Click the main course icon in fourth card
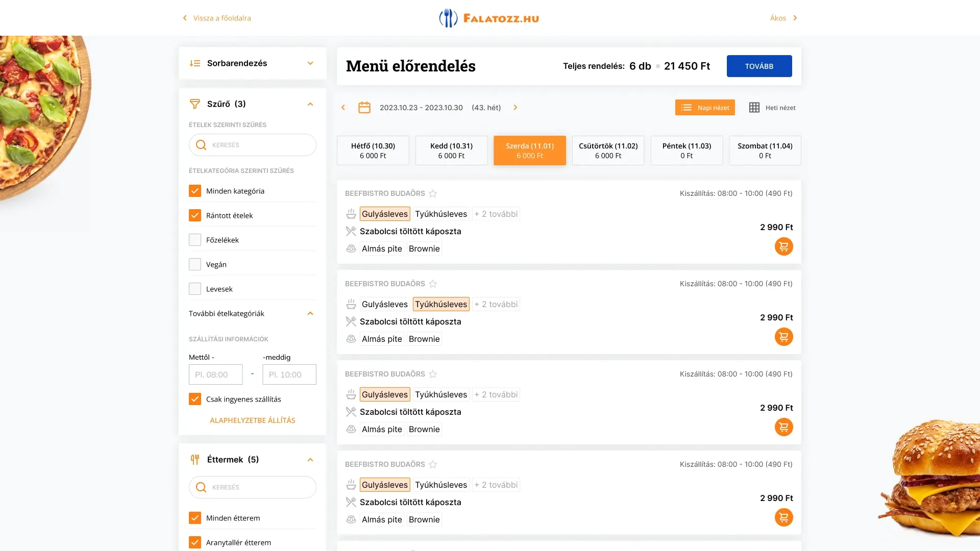This screenshot has width=980, height=551. coord(351,502)
